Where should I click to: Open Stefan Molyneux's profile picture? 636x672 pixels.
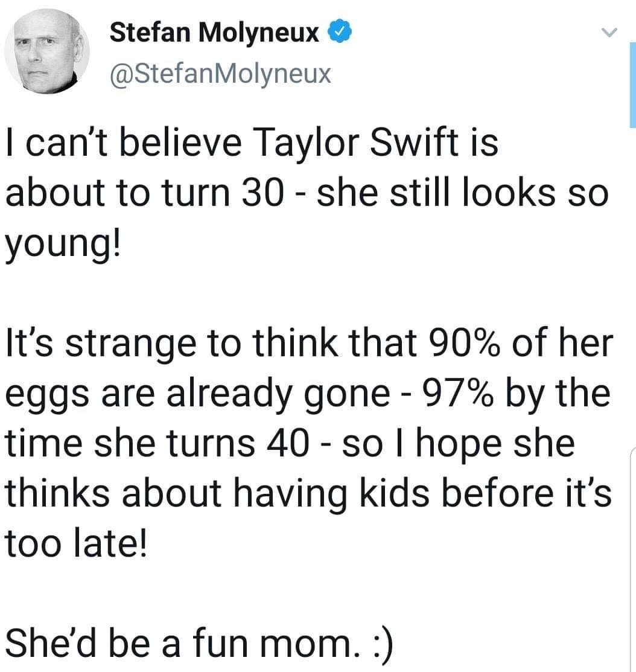[47, 51]
